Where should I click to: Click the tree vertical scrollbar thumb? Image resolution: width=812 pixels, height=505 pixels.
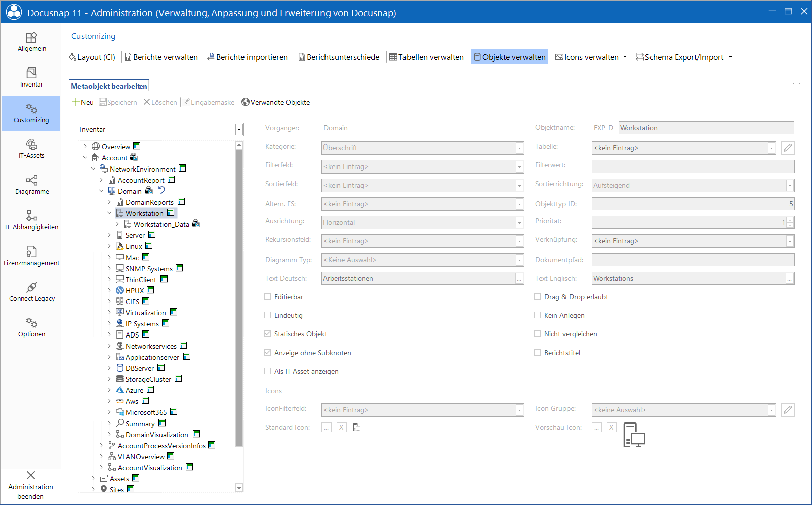239,298
